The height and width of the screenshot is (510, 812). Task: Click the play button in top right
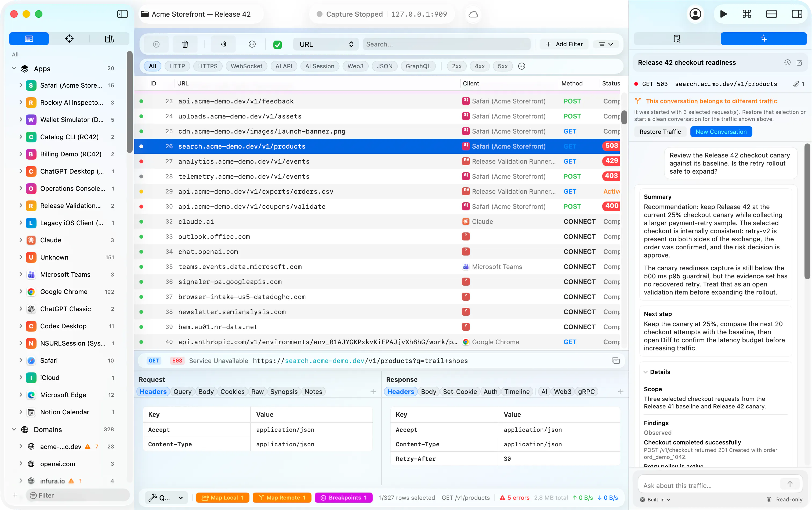click(723, 14)
